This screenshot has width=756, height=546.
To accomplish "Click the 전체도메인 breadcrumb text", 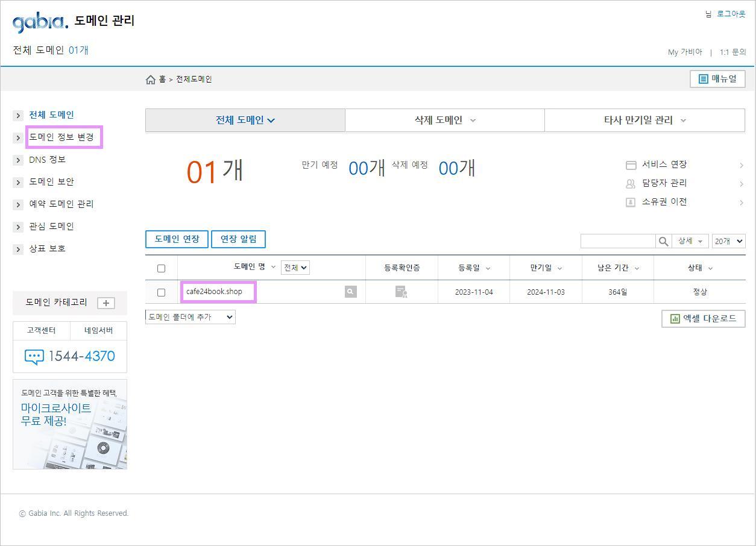I will pos(194,80).
